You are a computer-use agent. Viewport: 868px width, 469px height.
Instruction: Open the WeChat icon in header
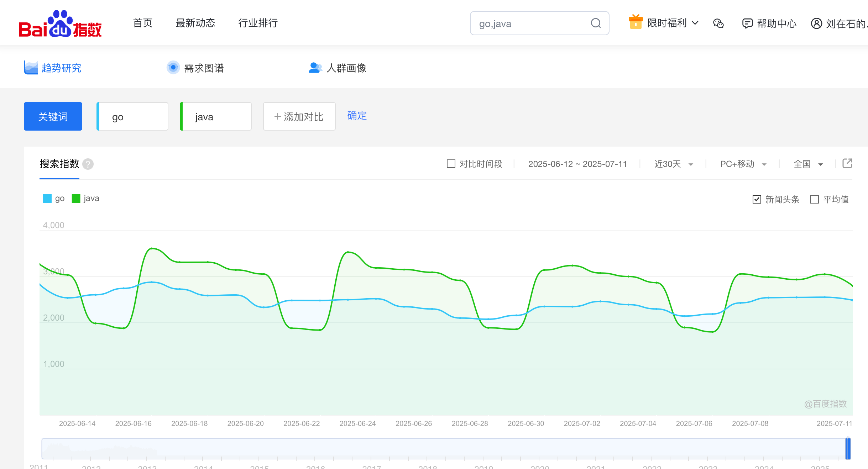(718, 23)
